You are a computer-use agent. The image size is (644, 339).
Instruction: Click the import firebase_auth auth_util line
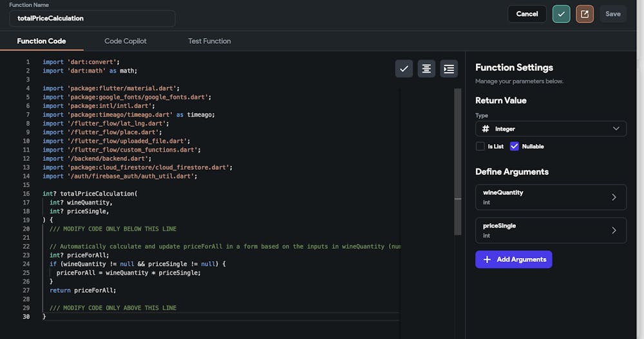120,176
